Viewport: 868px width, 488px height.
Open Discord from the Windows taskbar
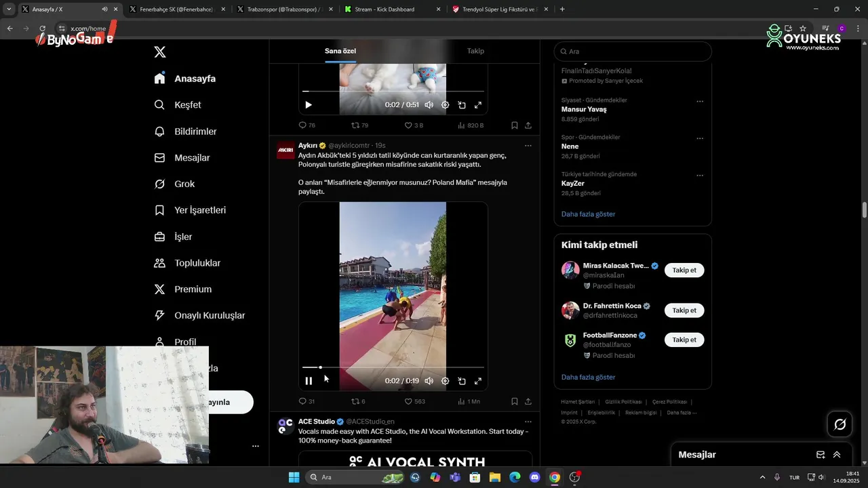534,477
